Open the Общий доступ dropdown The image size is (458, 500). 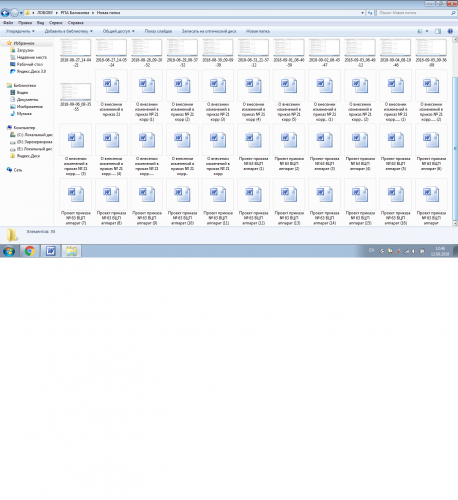(x=118, y=31)
